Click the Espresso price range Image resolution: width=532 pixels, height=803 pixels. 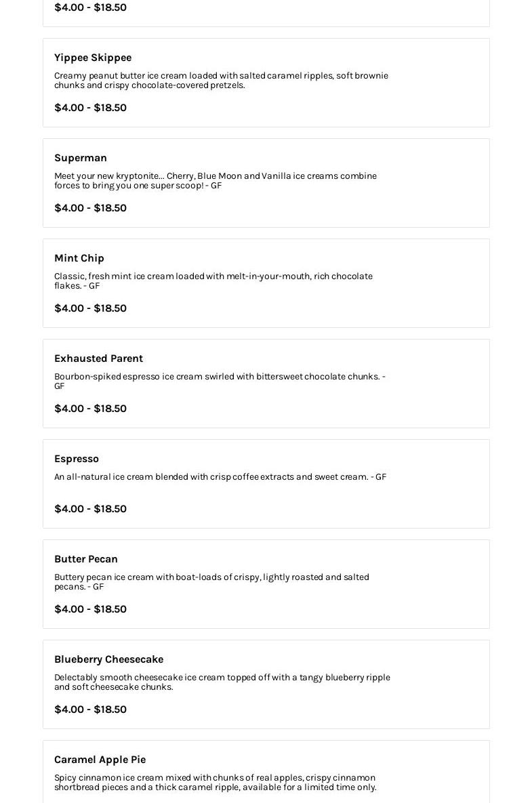(x=90, y=508)
